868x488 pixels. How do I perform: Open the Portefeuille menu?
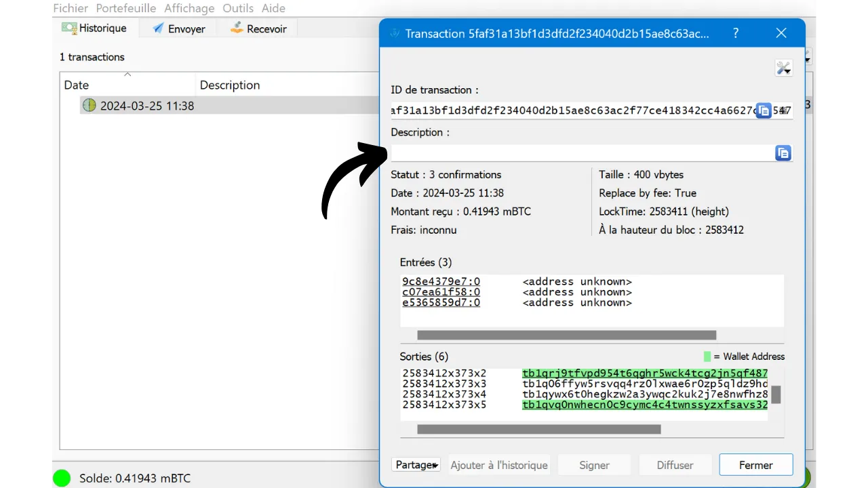126,8
